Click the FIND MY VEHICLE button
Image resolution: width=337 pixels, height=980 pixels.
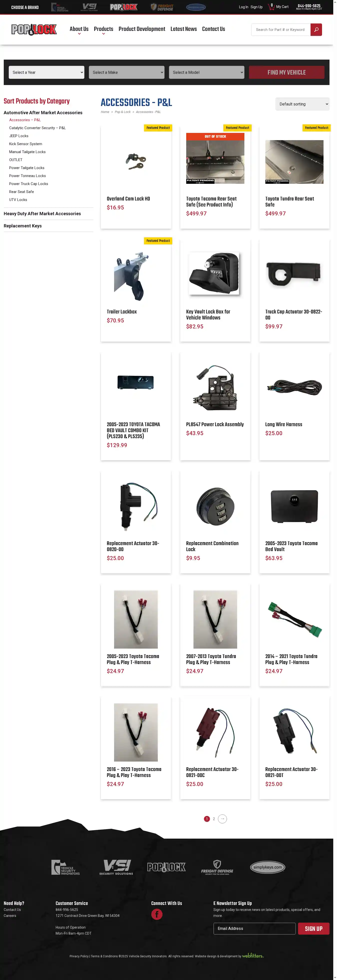point(286,72)
